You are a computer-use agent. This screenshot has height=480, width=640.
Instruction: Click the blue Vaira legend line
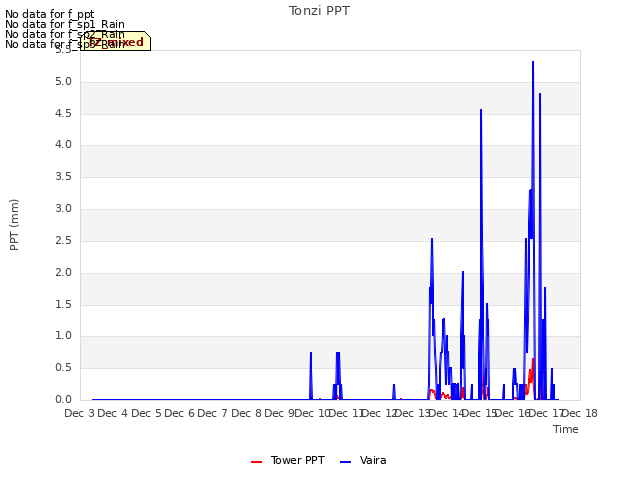[345, 462]
